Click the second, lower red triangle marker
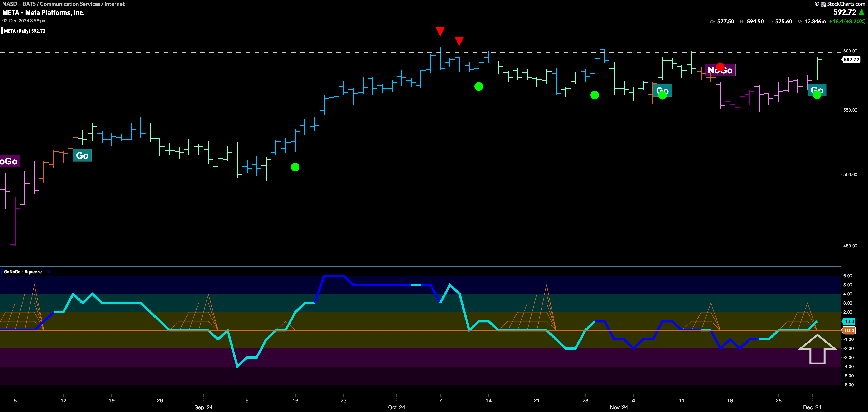The height and width of the screenshot is (412, 868). pos(459,41)
